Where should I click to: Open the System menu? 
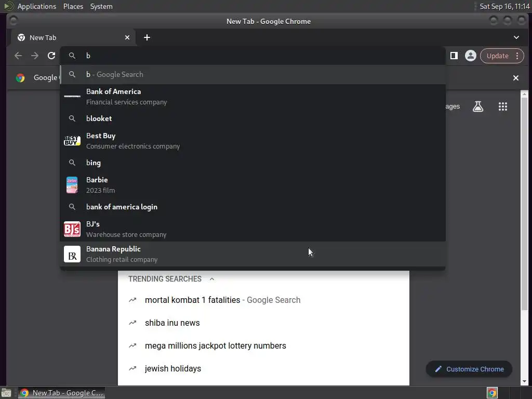[x=101, y=6]
